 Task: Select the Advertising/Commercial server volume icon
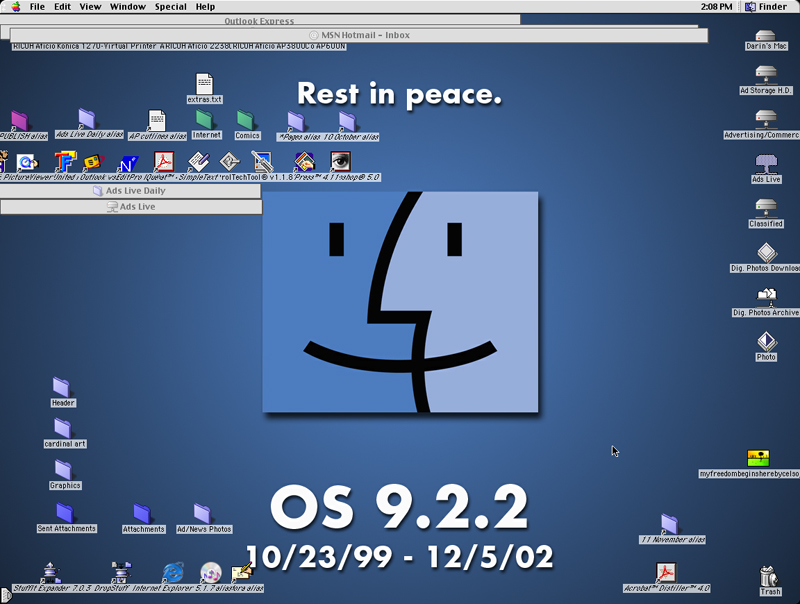pos(765,119)
